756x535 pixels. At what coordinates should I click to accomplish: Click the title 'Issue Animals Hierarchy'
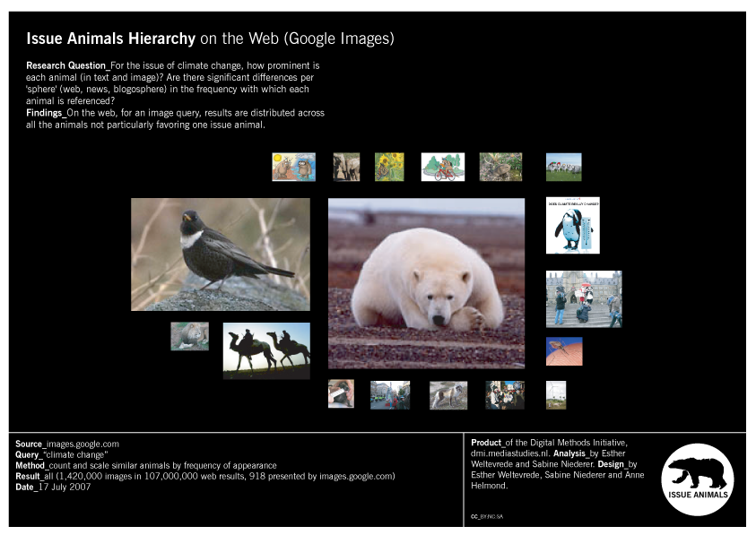pyautogui.click(x=111, y=39)
